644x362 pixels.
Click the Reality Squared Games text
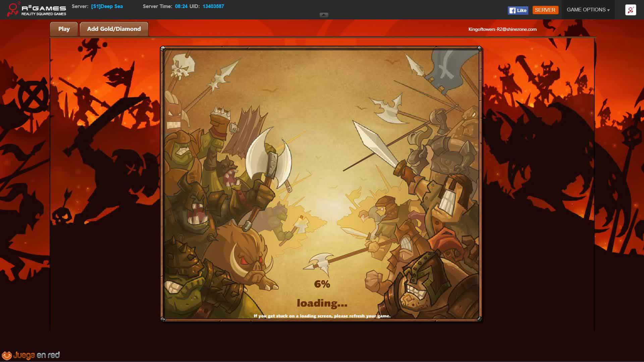point(44,14)
